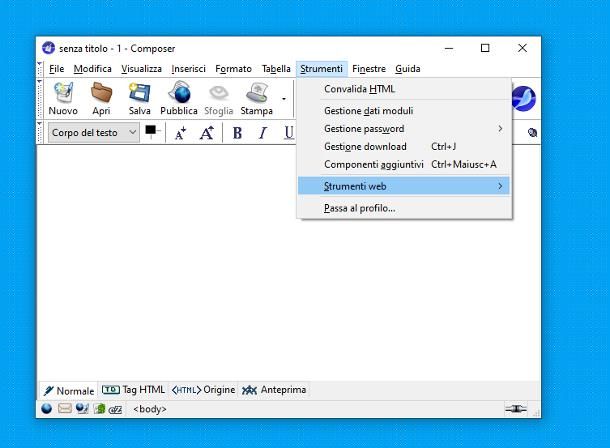Choose Convalida HTML from the menu
This screenshot has height=448, width=610.
coord(404,89)
